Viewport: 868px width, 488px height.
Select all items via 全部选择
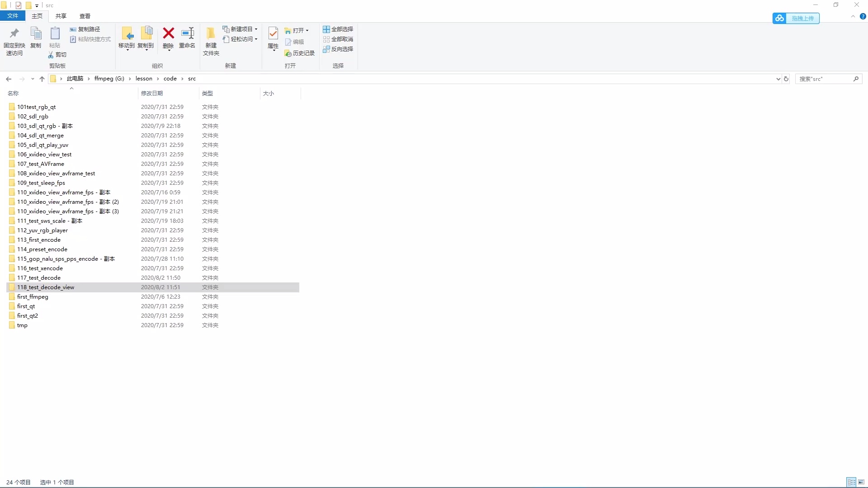[x=338, y=29]
